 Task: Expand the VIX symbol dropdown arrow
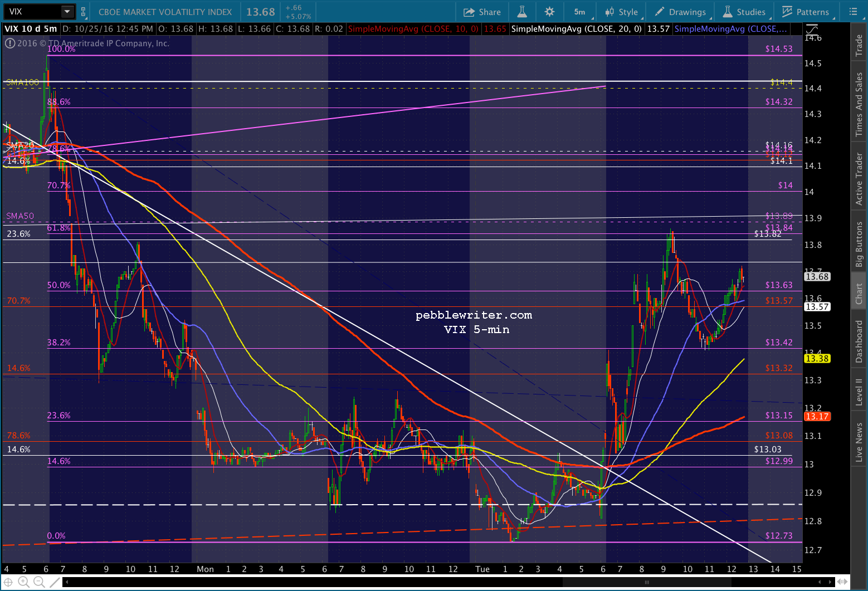(67, 12)
